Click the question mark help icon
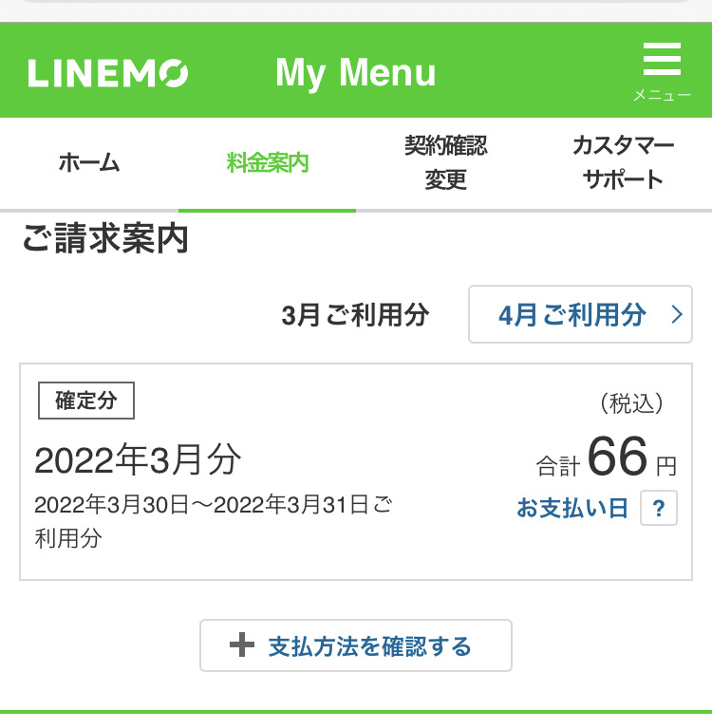712x728 pixels. [659, 508]
